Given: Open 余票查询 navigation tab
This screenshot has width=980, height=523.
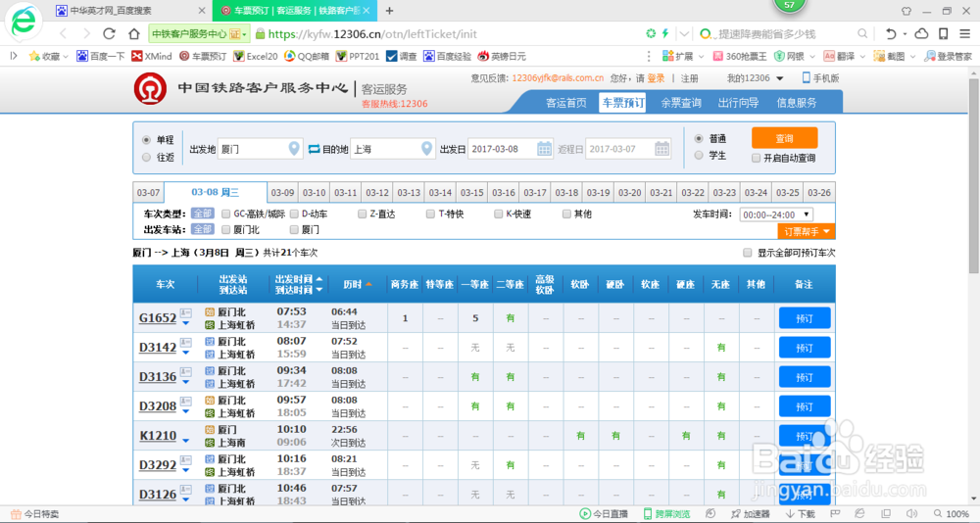Looking at the screenshot, I should click(x=681, y=103).
